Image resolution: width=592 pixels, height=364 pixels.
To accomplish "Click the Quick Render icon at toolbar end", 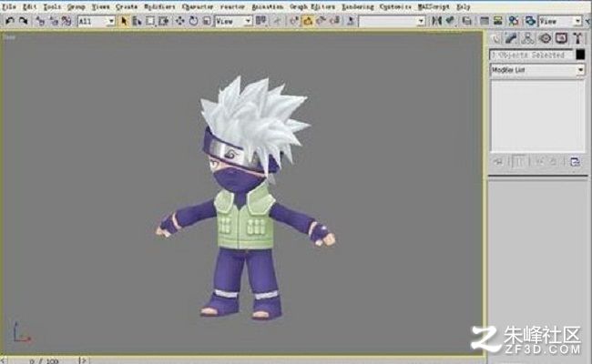I will click(588, 21).
